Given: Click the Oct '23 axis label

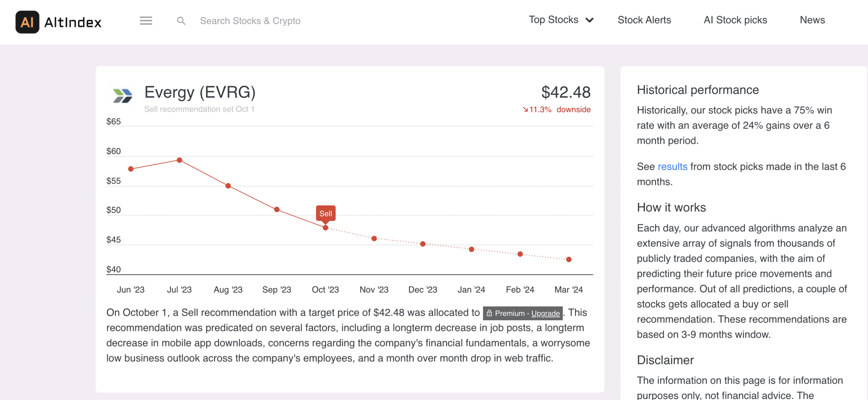Looking at the screenshot, I should pos(325,289).
